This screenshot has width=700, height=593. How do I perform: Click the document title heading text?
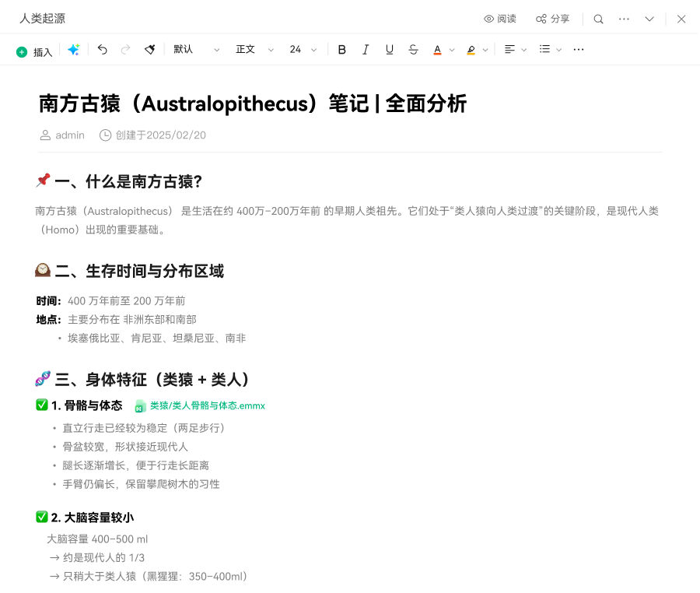[x=253, y=104]
